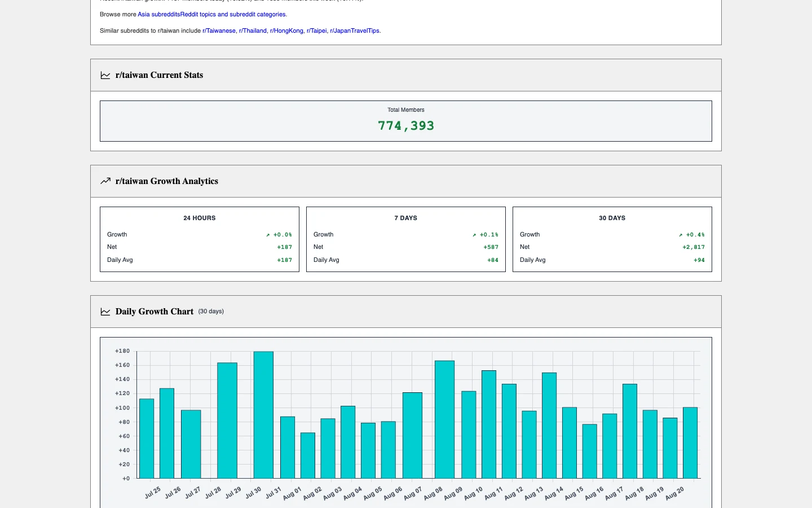
Task: Select the total members count 774,393
Action: pos(406,126)
